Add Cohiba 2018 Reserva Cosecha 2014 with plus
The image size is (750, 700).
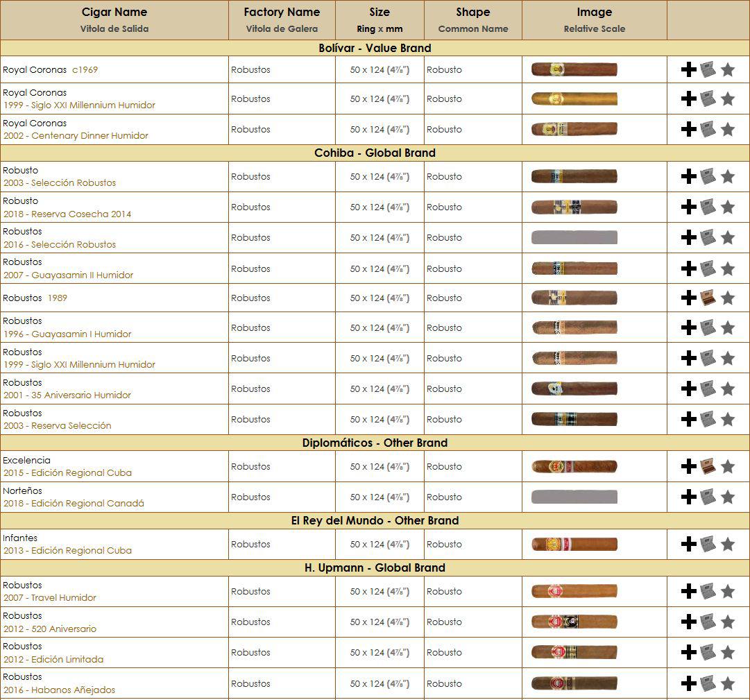[x=688, y=207]
